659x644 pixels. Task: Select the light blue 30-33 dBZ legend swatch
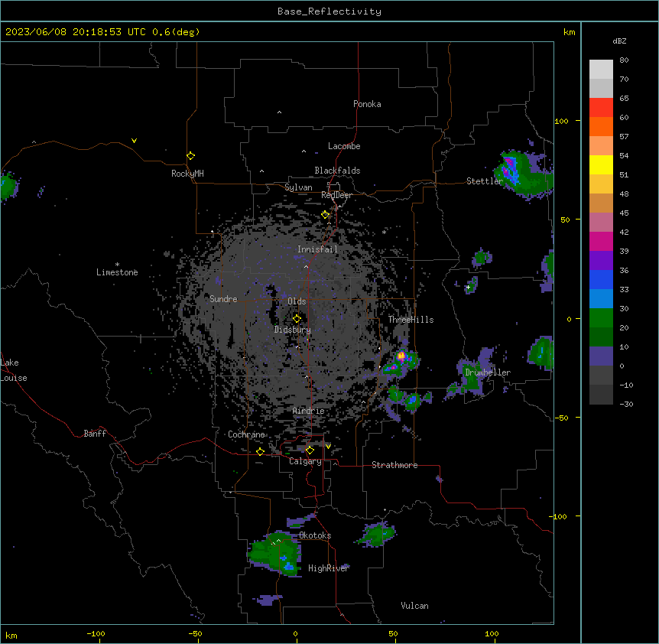click(601, 299)
